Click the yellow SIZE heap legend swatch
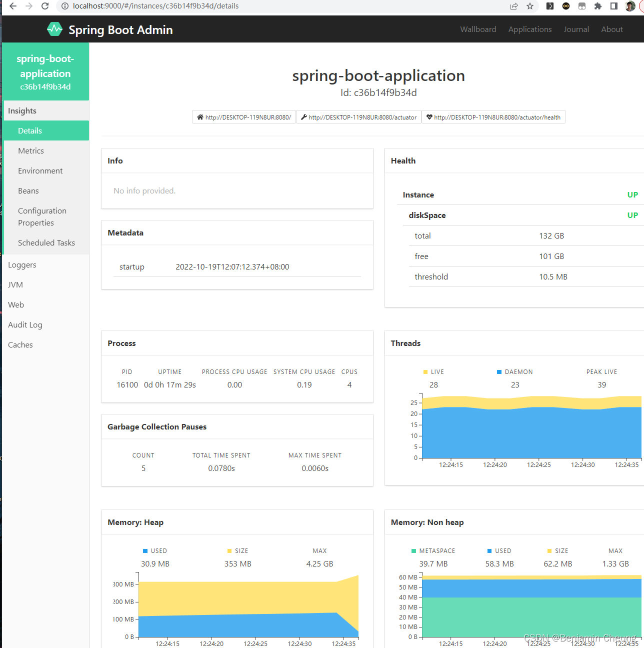The width and height of the screenshot is (644, 648). pyautogui.click(x=229, y=551)
